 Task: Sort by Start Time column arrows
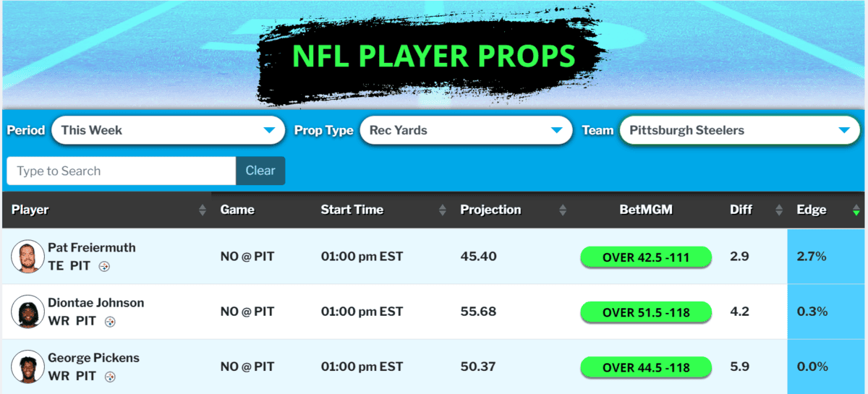coord(443,210)
